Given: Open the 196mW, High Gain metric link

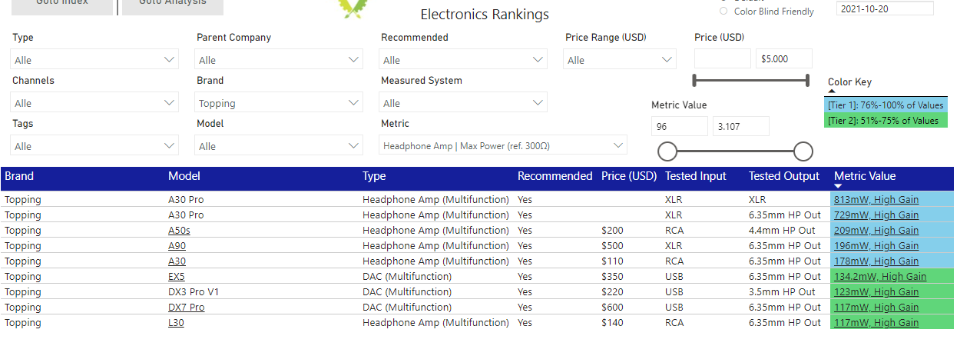Looking at the screenshot, I should (x=876, y=246).
